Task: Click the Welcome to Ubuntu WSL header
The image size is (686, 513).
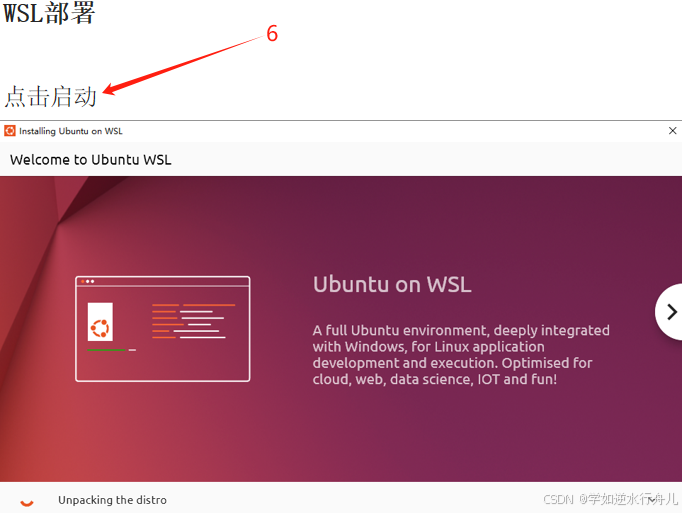Action: (91, 160)
